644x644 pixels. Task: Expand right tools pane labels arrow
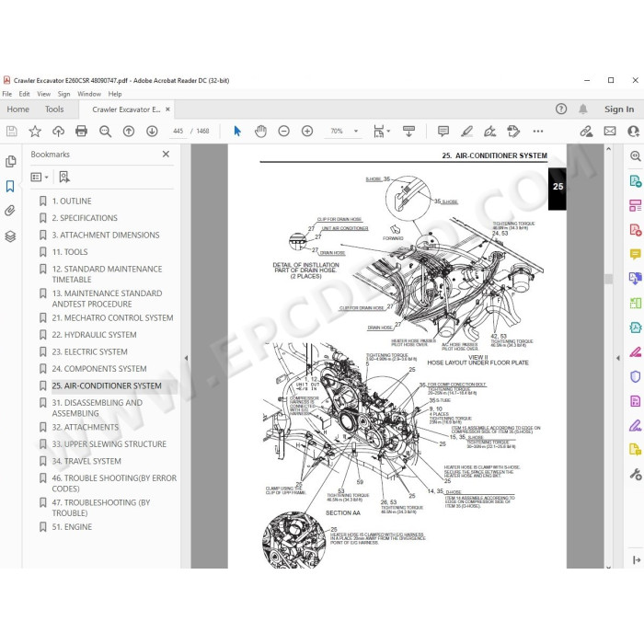coord(637,559)
